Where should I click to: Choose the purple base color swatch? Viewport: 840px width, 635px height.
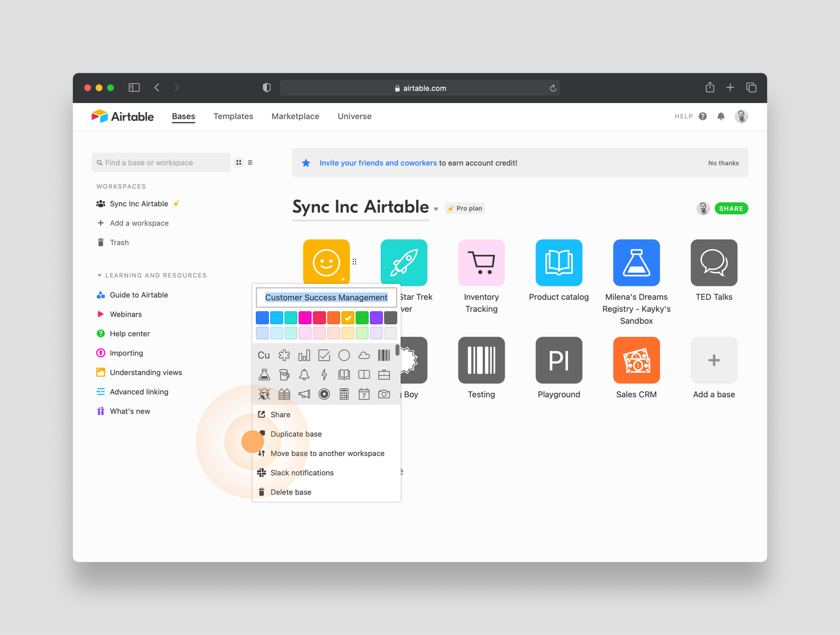[376, 318]
